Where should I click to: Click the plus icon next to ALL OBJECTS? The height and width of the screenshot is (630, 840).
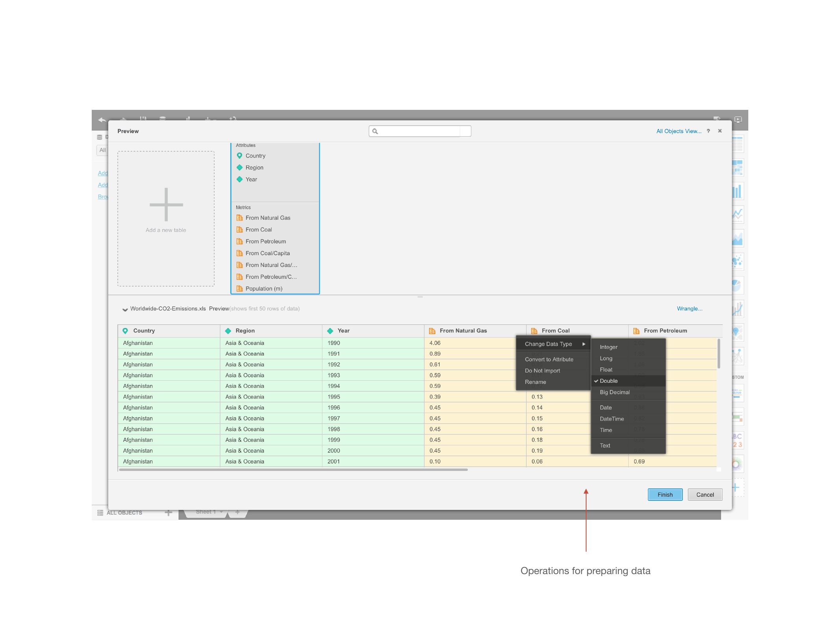pos(168,513)
